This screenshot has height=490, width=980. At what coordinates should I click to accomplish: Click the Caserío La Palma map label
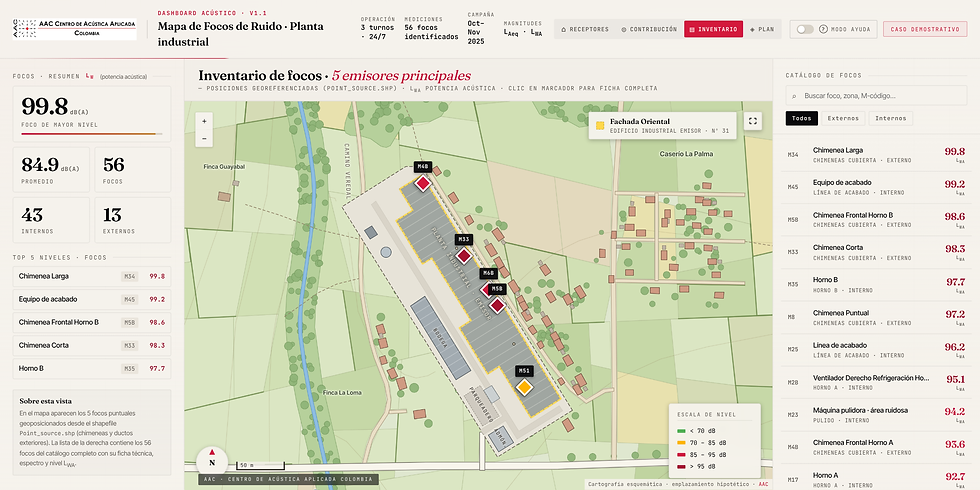(x=686, y=154)
